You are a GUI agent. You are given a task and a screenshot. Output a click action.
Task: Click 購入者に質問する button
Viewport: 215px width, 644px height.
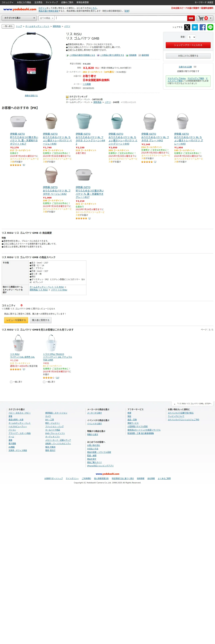[x=41, y=320]
